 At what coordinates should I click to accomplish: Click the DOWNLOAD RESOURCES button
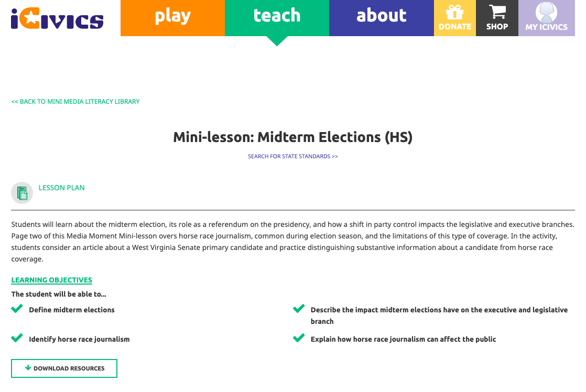pos(64,368)
